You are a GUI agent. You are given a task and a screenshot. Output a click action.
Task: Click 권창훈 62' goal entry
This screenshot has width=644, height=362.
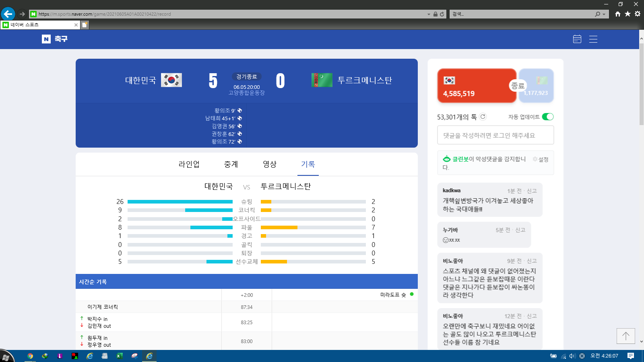tap(227, 134)
